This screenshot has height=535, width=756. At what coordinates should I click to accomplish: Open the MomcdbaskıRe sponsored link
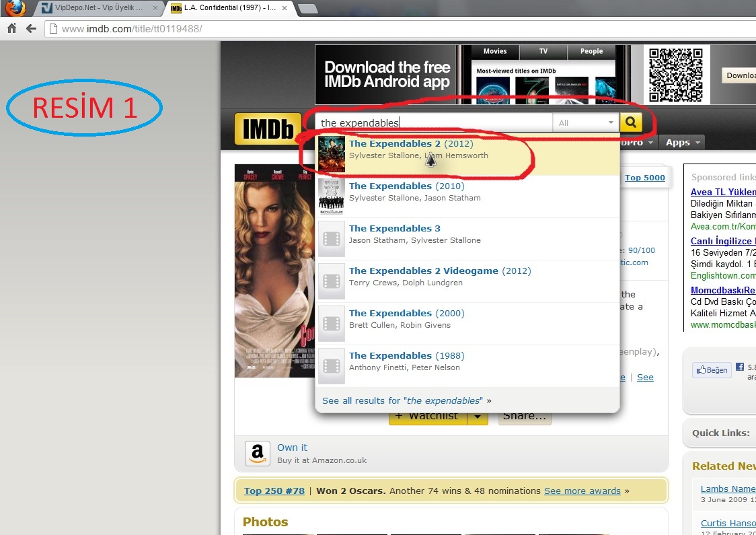[723, 291]
